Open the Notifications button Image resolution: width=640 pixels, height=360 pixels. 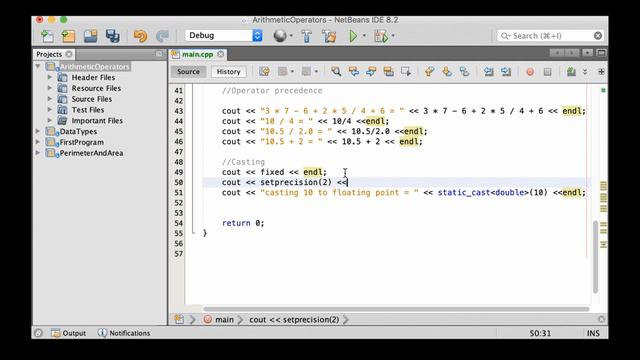pyautogui.click(x=124, y=333)
